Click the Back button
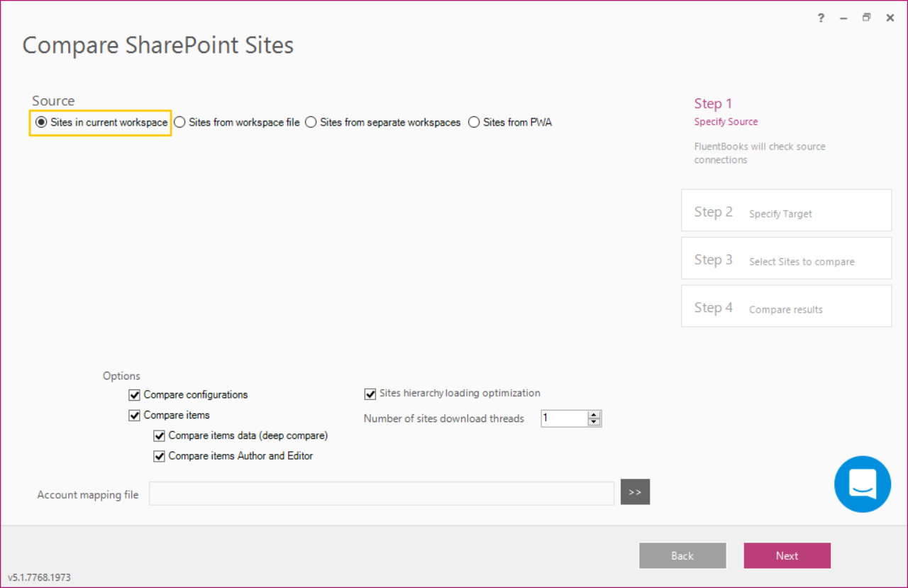The image size is (908, 588). pyautogui.click(x=682, y=555)
